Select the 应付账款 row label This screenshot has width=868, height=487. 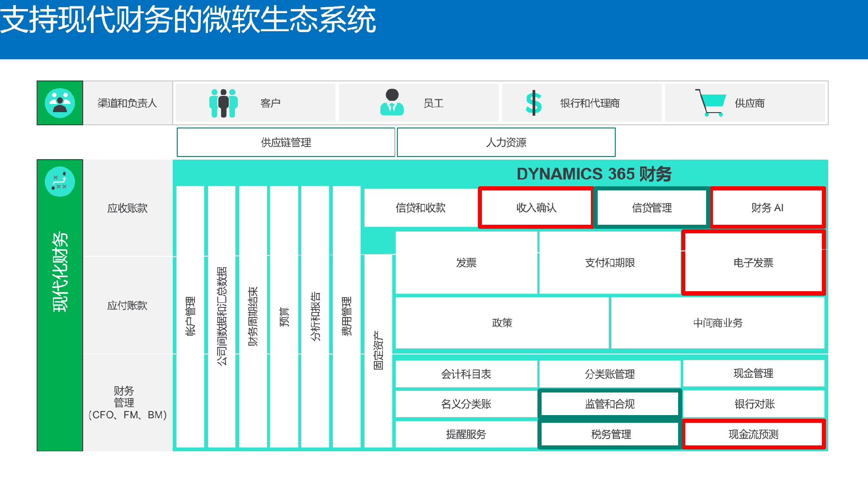tap(127, 305)
